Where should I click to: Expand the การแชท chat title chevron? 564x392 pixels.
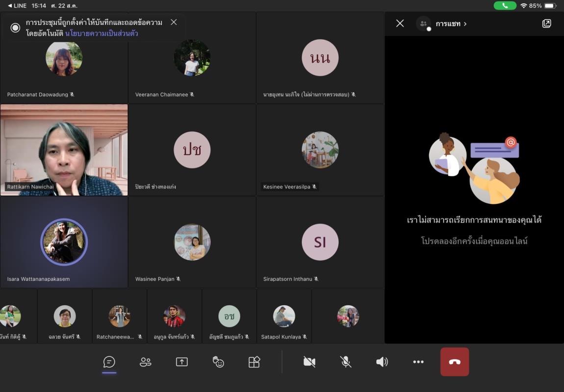[x=465, y=24]
